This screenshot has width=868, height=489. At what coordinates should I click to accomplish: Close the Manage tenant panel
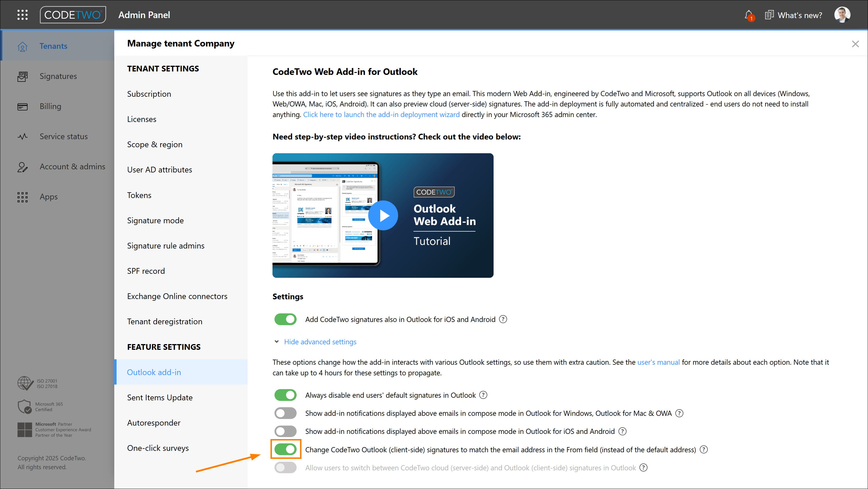pyautogui.click(x=855, y=44)
